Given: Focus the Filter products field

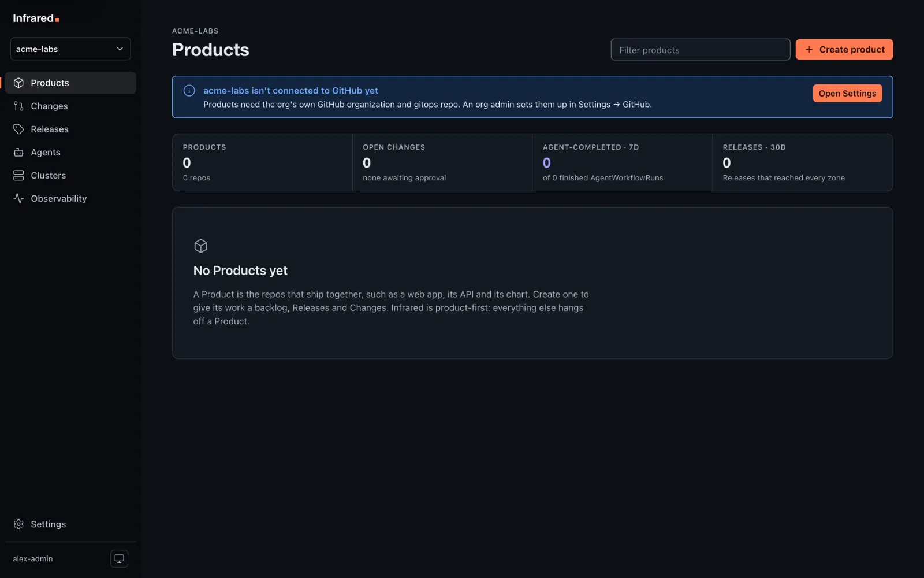Looking at the screenshot, I should click(x=701, y=50).
